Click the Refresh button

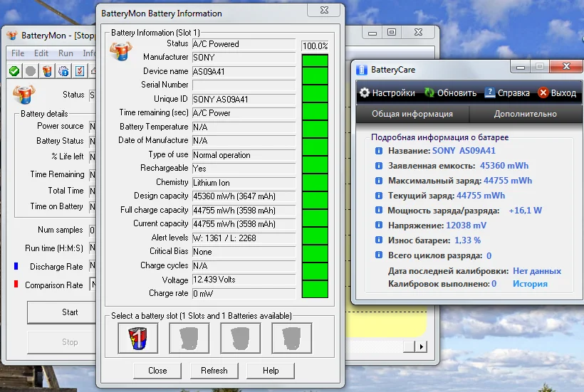pyautogui.click(x=214, y=371)
